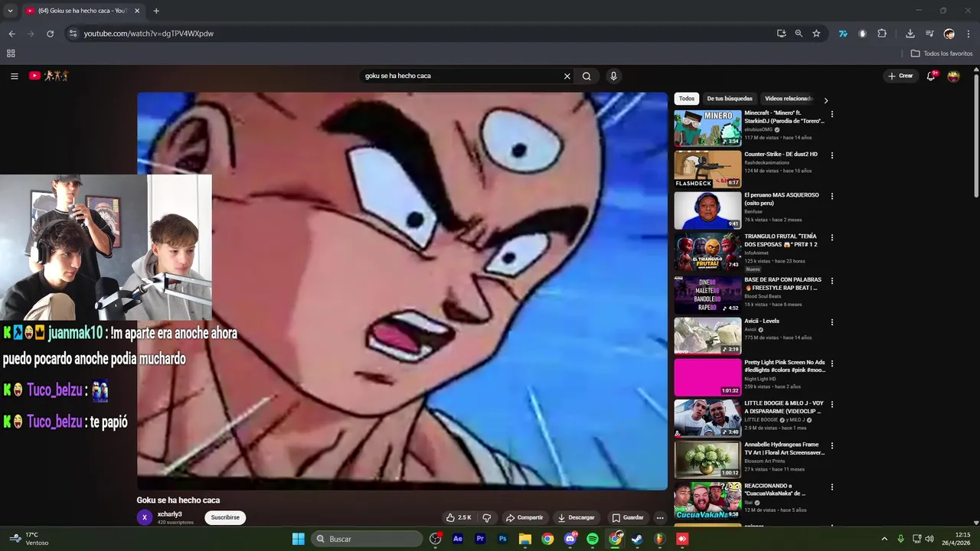Open a new browser tab
Viewport: 980px width, 551px height.
click(x=156, y=11)
